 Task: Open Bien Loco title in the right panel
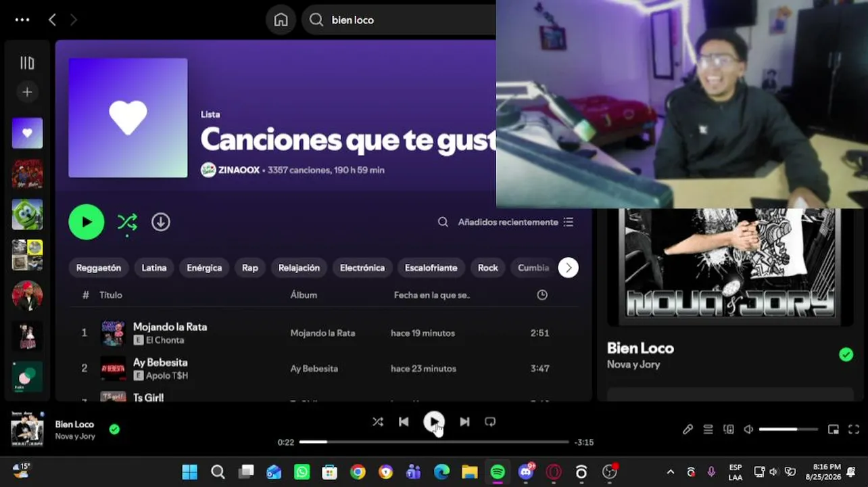coord(640,348)
